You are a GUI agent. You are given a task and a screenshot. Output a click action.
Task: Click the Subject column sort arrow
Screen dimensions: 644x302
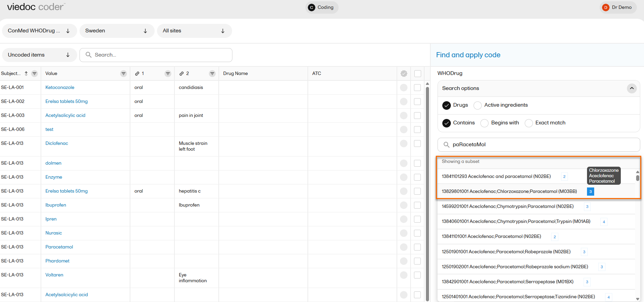[26, 74]
